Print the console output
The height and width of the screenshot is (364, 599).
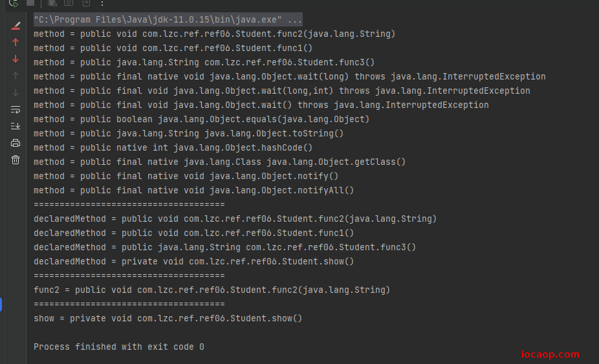(16, 143)
